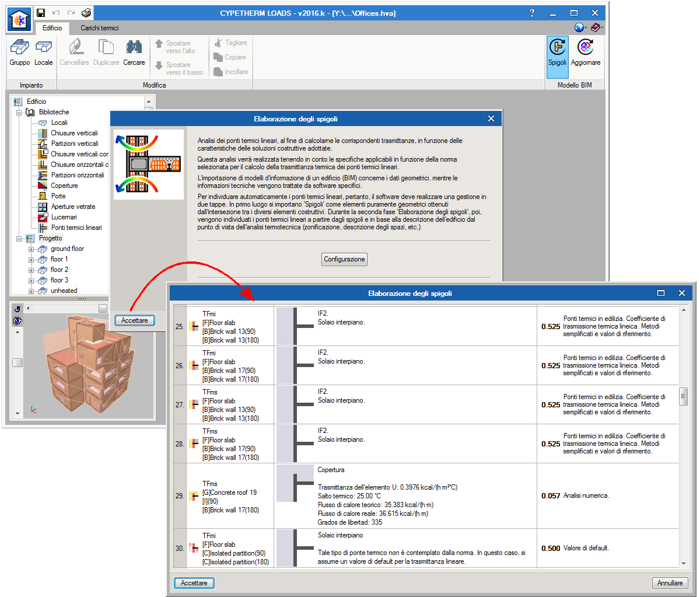This screenshot has height=597, width=700.
Task: Click the redo arrow in title bar
Action: (x=71, y=12)
